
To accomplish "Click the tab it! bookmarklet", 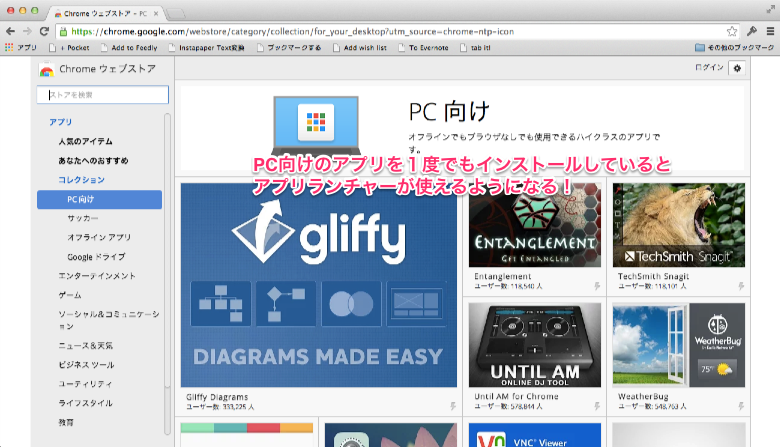I will point(475,48).
